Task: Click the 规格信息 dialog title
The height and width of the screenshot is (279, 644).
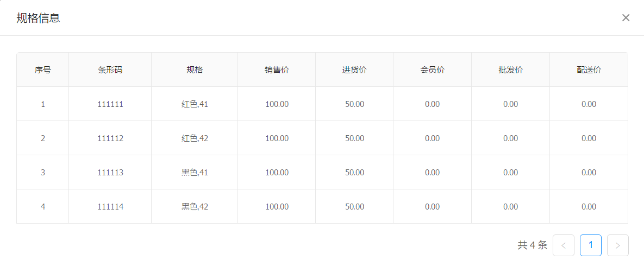Action: pos(38,18)
